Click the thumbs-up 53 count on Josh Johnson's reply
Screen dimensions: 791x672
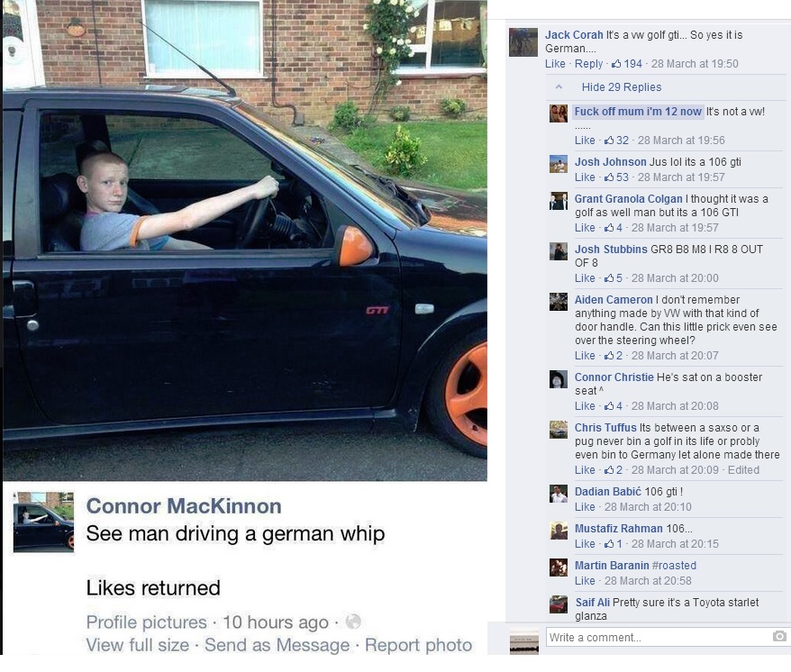pos(617,177)
